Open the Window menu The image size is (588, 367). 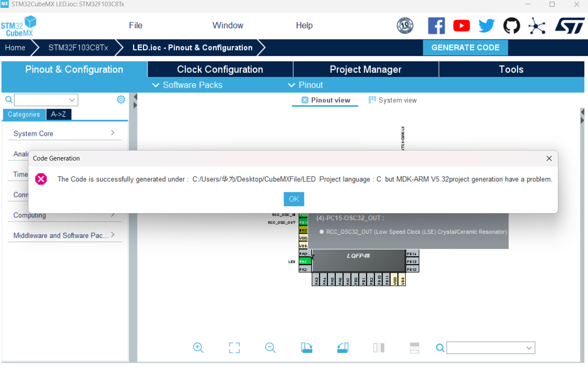(x=228, y=25)
